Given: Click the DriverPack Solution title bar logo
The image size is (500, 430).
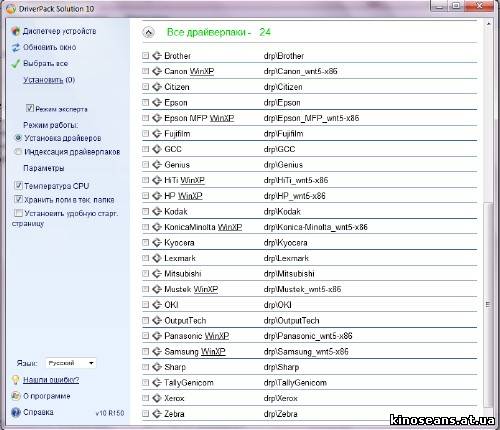Looking at the screenshot, I should point(11,8).
